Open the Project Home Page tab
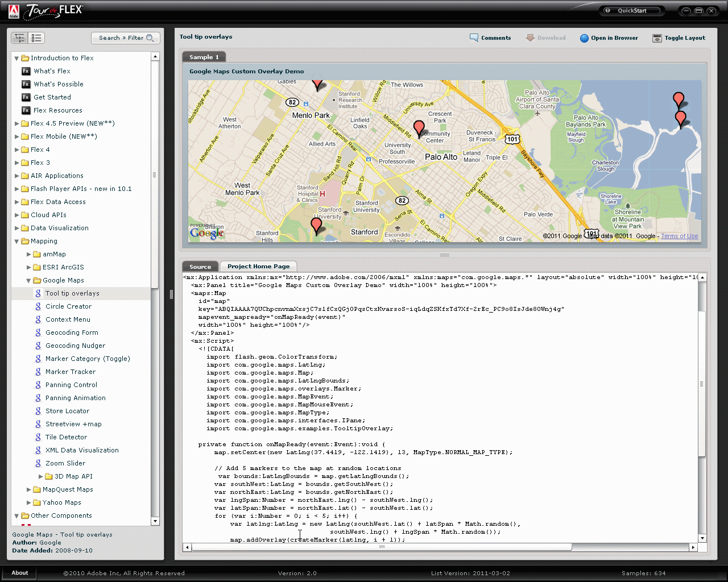Image resolution: width=728 pixels, height=582 pixels. [258, 267]
